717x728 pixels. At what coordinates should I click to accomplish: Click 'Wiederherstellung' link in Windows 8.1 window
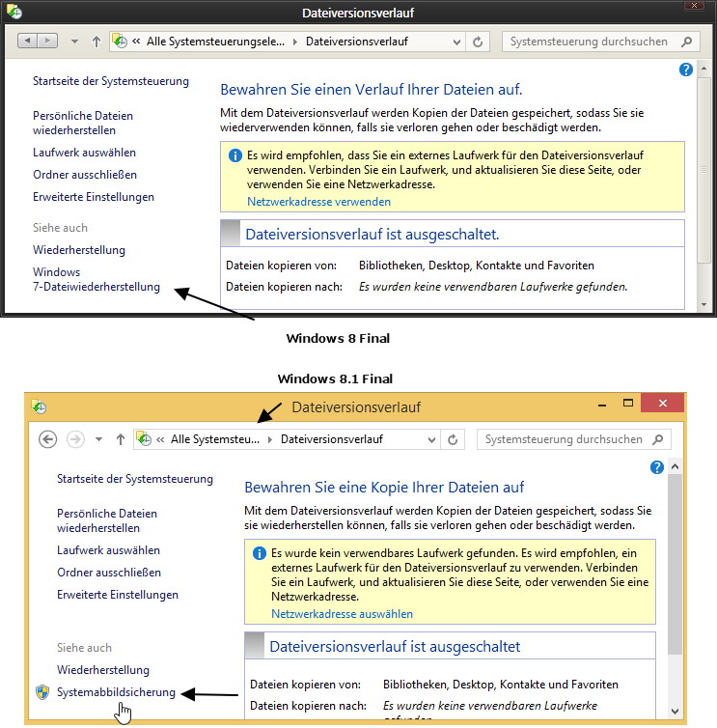click(x=103, y=670)
